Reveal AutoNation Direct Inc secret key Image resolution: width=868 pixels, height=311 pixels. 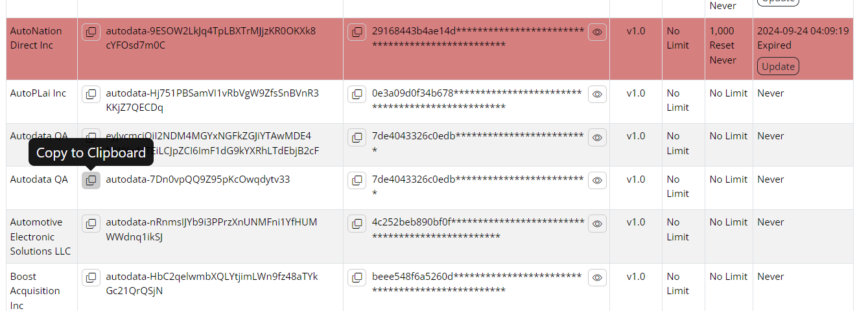pos(597,32)
